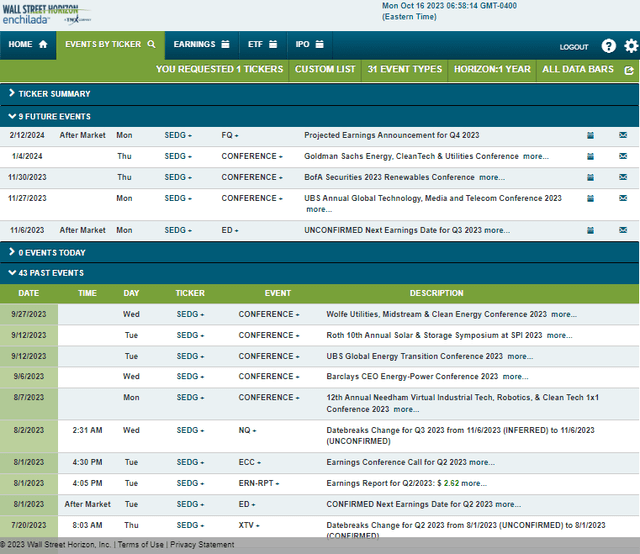Open Privacy Statement link
This screenshot has width=640, height=554.
pyautogui.click(x=202, y=545)
